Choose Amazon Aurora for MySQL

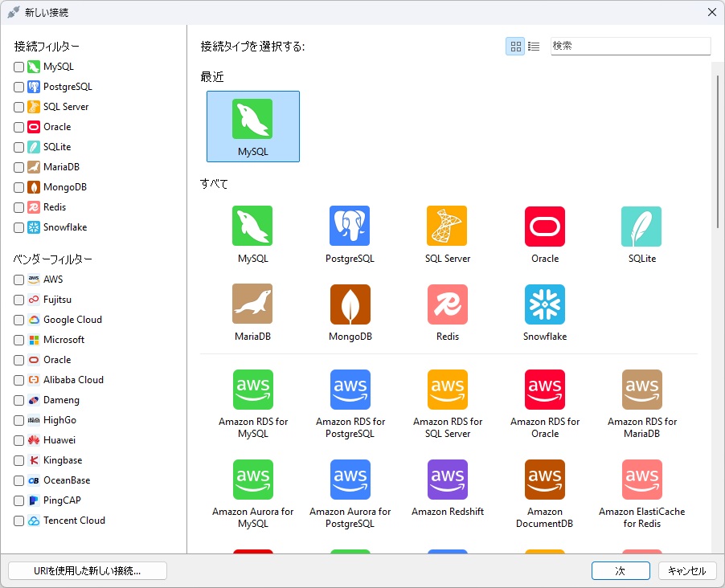(x=253, y=494)
